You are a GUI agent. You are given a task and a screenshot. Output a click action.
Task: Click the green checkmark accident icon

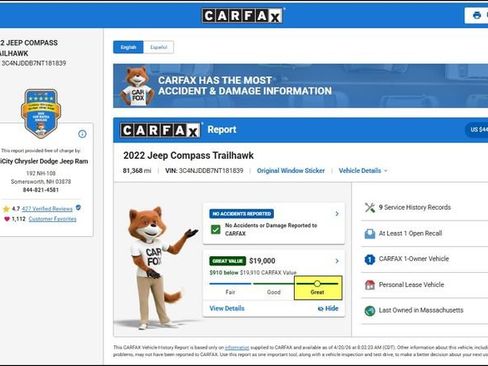coord(216,229)
